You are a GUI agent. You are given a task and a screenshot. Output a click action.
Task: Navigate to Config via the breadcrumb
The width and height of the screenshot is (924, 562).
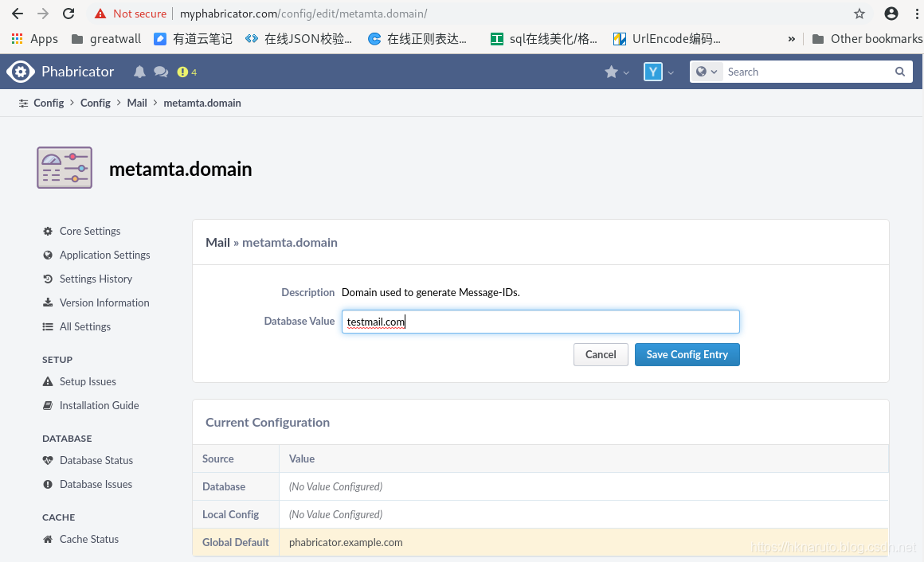point(49,103)
